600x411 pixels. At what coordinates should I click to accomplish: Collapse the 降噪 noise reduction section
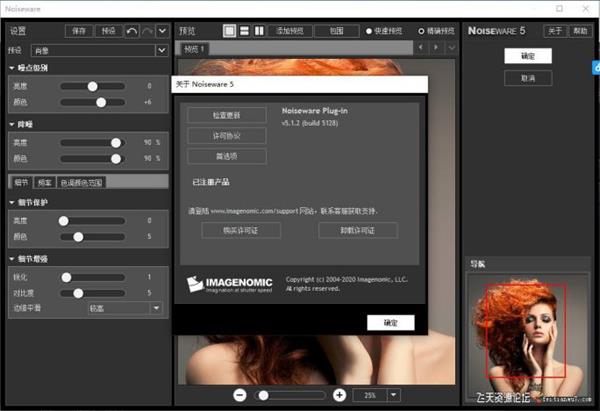(11, 125)
